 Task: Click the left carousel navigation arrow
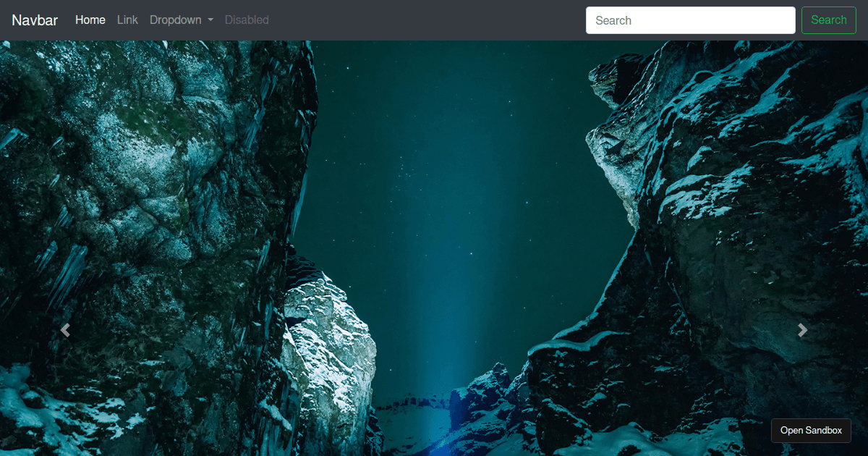click(x=65, y=330)
